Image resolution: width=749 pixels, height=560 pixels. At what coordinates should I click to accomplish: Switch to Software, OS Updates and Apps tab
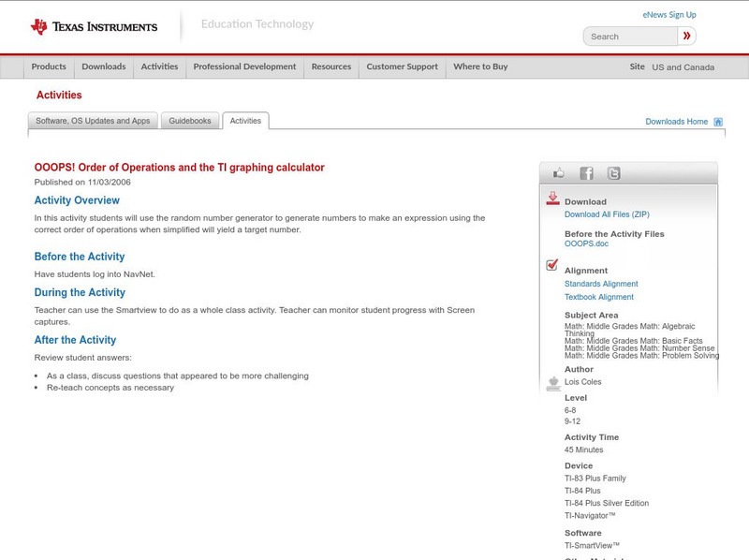pyautogui.click(x=93, y=121)
